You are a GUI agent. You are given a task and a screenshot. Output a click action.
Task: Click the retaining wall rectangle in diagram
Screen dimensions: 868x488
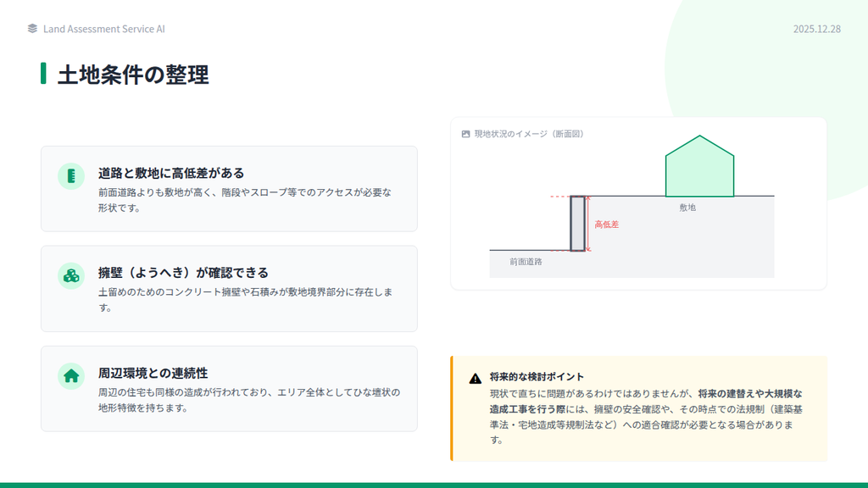577,224
